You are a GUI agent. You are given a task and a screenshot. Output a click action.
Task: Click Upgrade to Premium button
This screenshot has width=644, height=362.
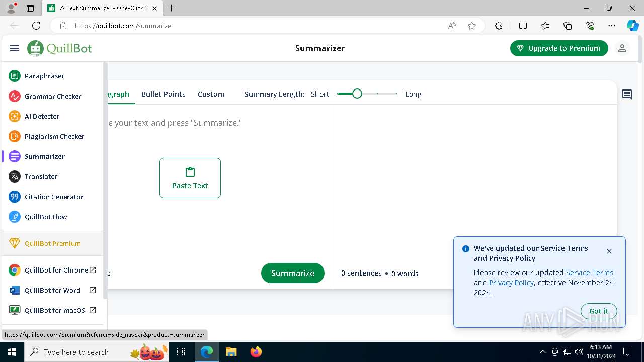pos(559,48)
